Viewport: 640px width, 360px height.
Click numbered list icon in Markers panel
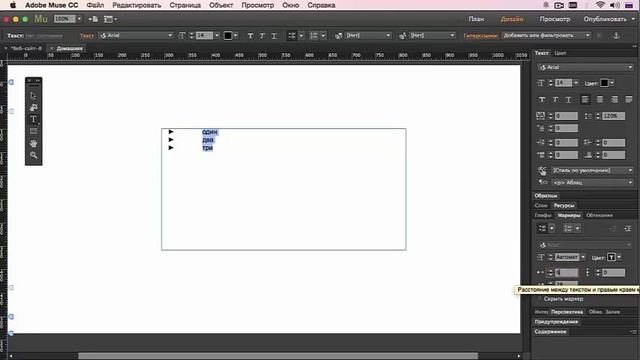coord(568,229)
